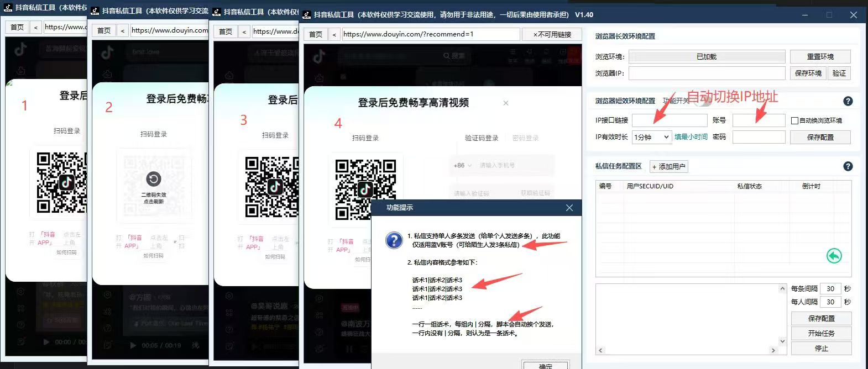868x369 pixels.
Task: Select 扫码登录 tab in window 1
Action: (x=67, y=131)
